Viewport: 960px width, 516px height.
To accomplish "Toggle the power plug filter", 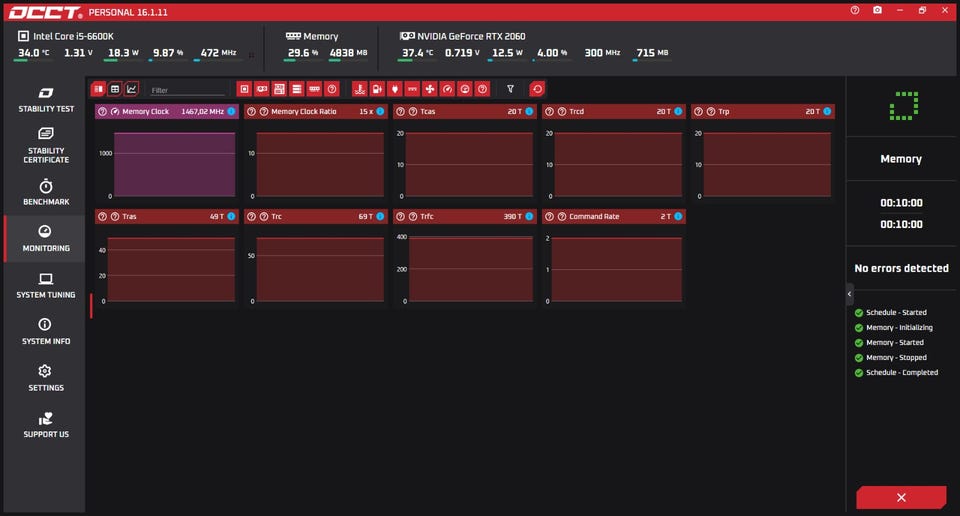I will 395,89.
